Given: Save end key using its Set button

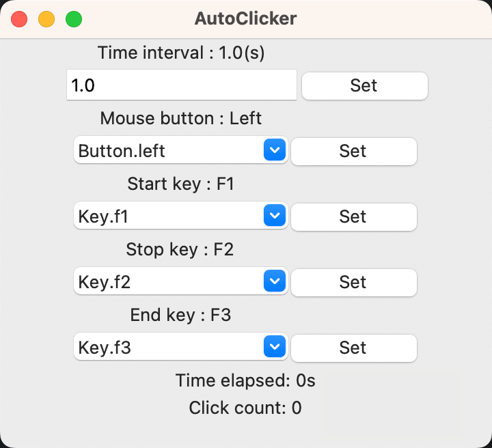Looking at the screenshot, I should point(353,348).
